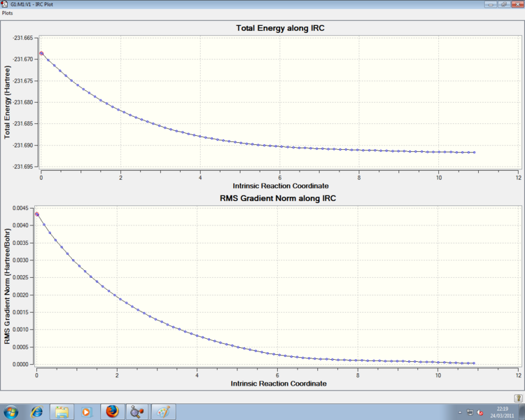Viewport: 525px width, 420px height.
Task: Open Windows Media Player from taskbar
Action: coord(86,412)
